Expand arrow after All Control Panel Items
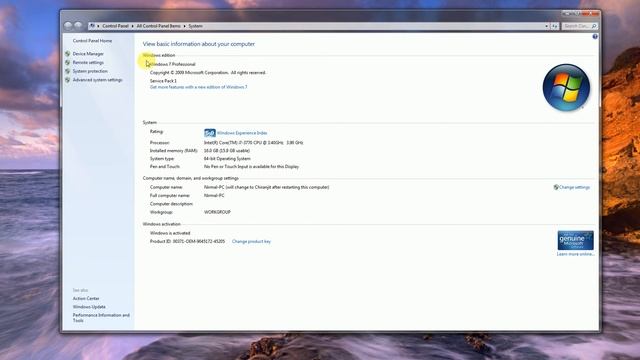This screenshot has height=360, width=640. (184, 26)
